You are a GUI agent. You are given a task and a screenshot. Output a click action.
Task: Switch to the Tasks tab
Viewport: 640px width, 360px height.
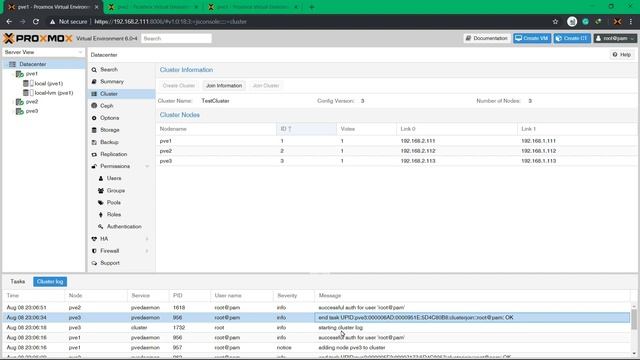pos(18,282)
